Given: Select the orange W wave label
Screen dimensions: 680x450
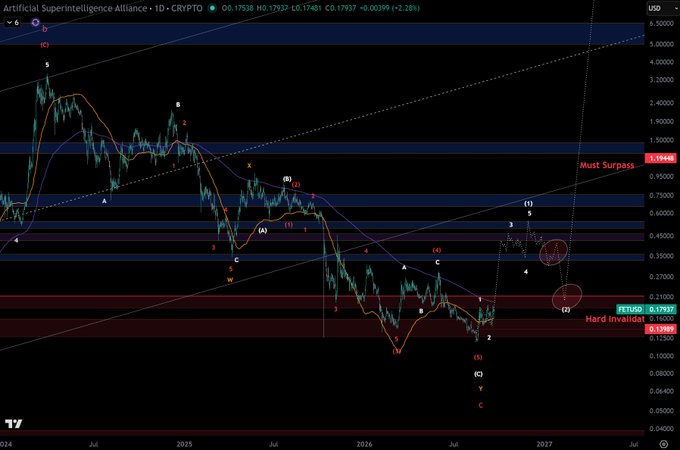Looking at the screenshot, I should [230, 280].
